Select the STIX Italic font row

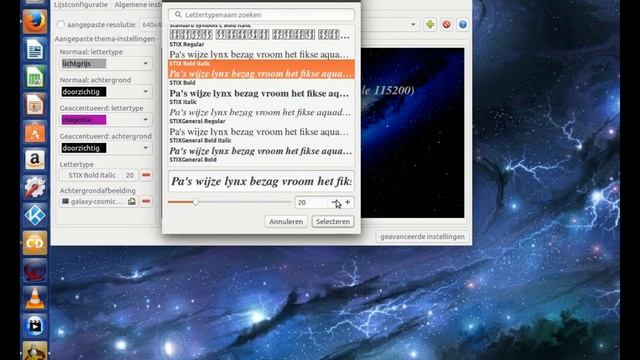[x=261, y=108]
